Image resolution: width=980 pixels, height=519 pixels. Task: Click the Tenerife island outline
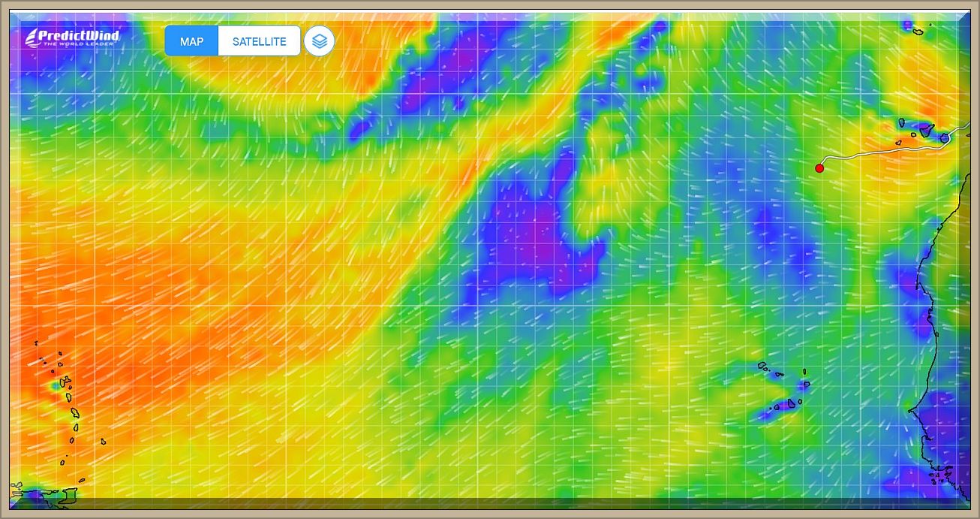click(927, 129)
